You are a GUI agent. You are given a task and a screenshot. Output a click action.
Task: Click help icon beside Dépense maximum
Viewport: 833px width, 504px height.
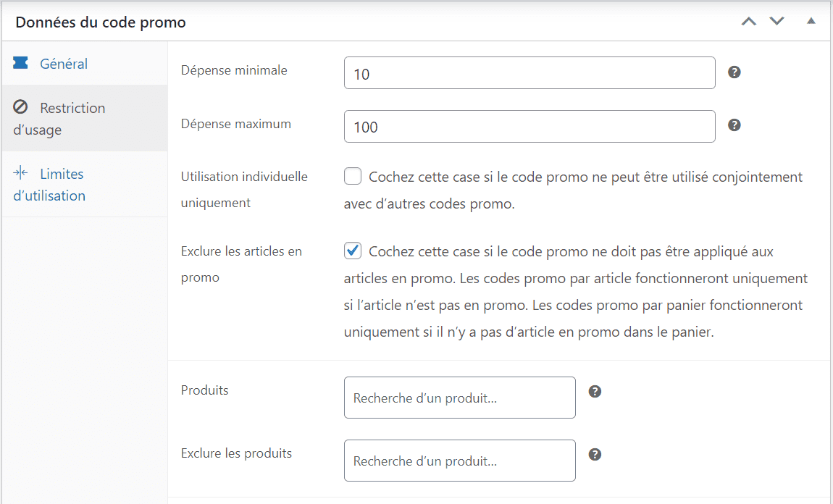tap(734, 125)
